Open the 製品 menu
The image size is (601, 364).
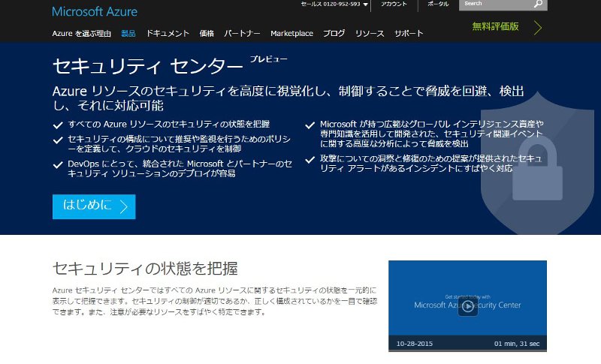pyautogui.click(x=128, y=34)
